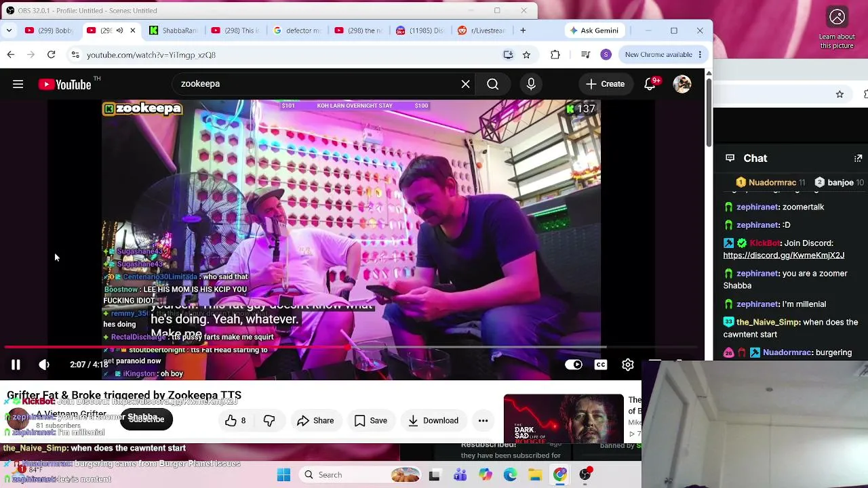Focus the Chrome address bar URL
This screenshot has width=868, height=488.
(151, 55)
